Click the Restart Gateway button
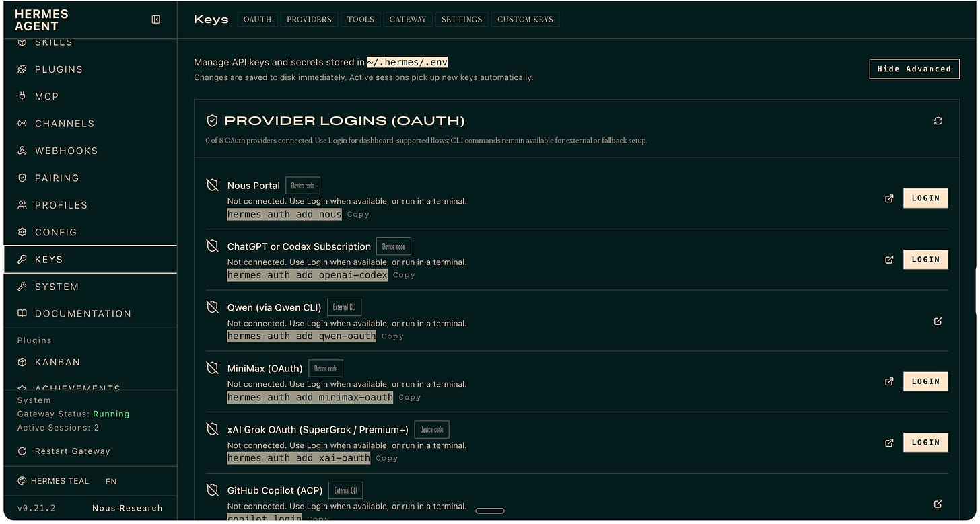980x524 pixels. pyautogui.click(x=64, y=451)
